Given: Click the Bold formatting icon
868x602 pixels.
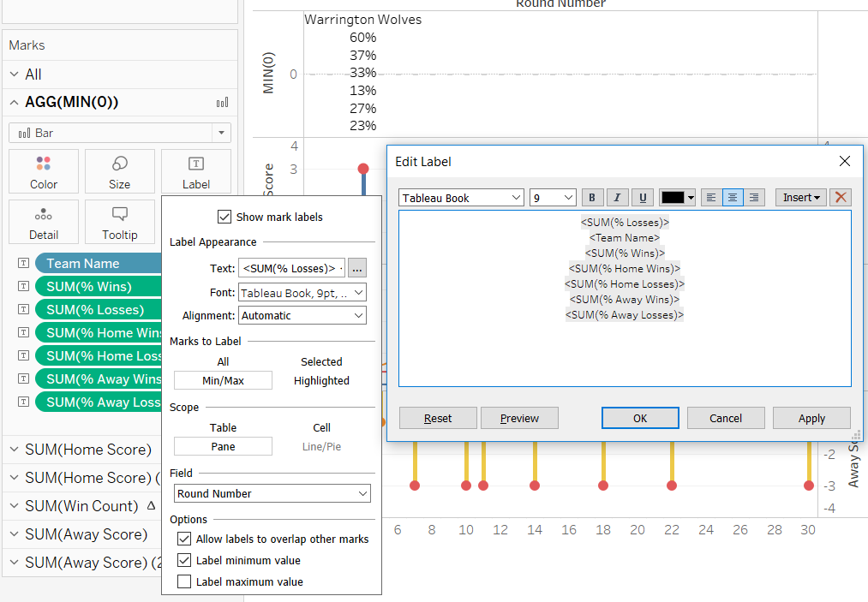Looking at the screenshot, I should click(591, 198).
